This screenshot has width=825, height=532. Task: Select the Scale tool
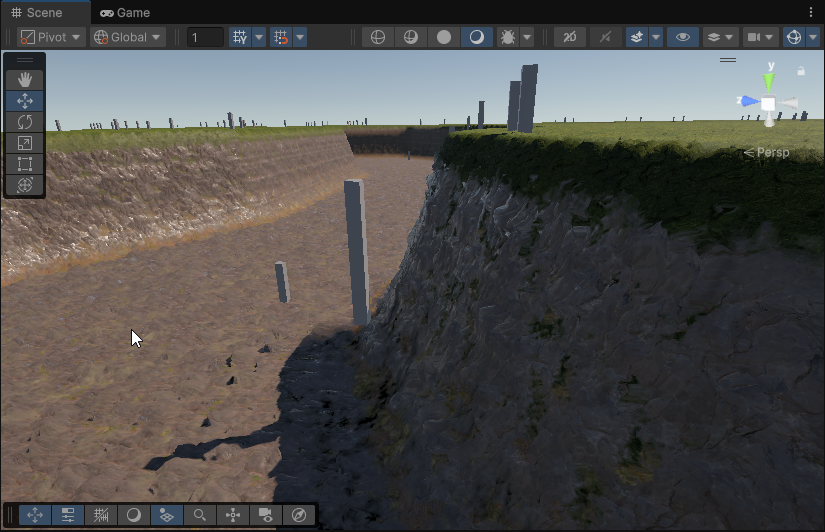point(25,143)
